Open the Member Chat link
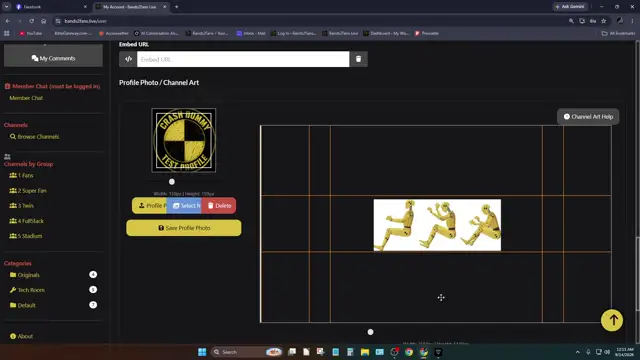Image resolution: width=640 pixels, height=360 pixels. click(x=26, y=98)
